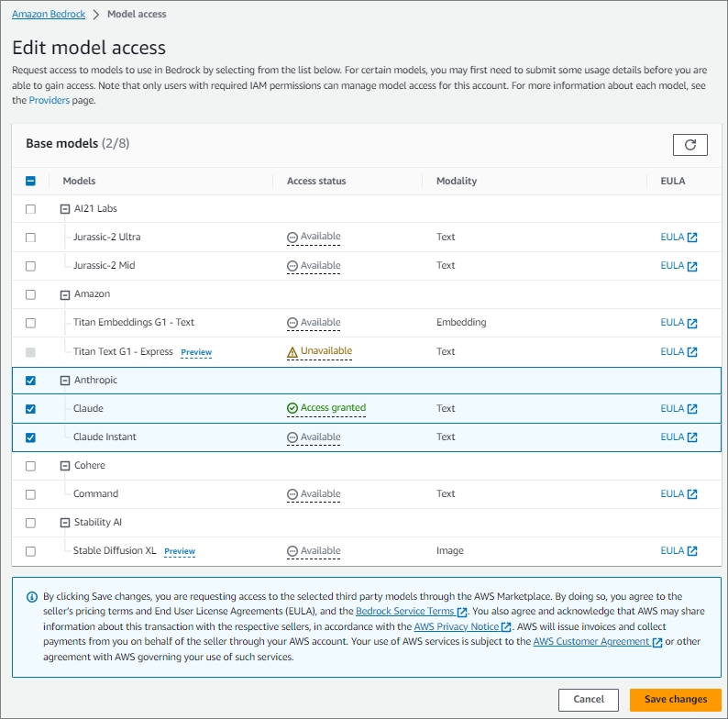Check the Command model checkbox
The image size is (728, 719).
(30, 494)
